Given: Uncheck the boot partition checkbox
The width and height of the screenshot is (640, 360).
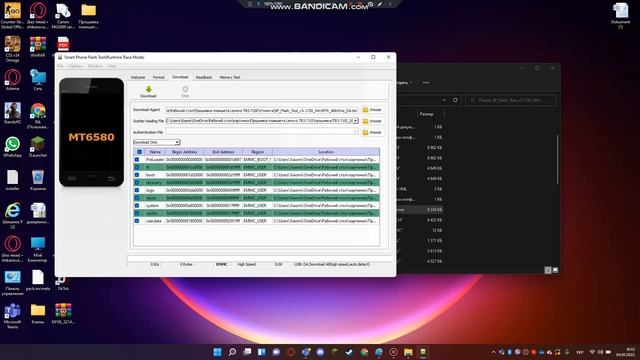Looking at the screenshot, I should (137, 175).
